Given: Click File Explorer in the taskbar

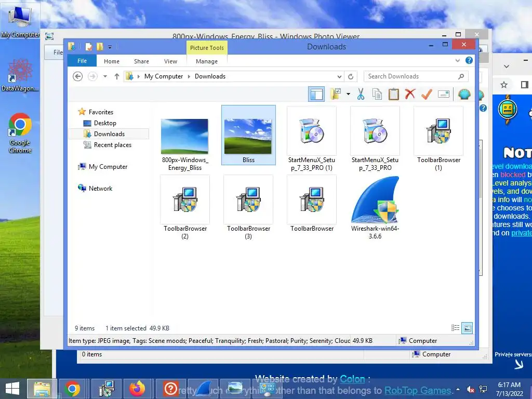Looking at the screenshot, I should (x=42, y=389).
